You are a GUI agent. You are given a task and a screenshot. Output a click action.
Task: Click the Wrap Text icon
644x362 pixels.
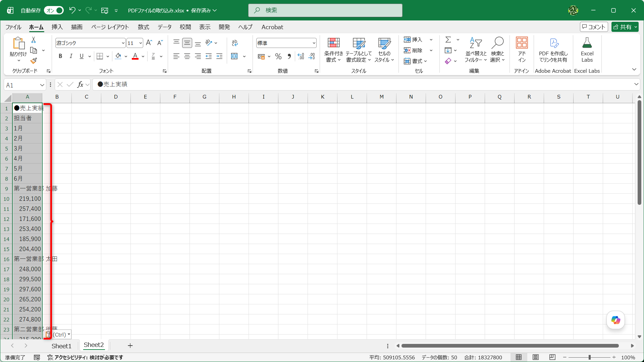[235, 43]
